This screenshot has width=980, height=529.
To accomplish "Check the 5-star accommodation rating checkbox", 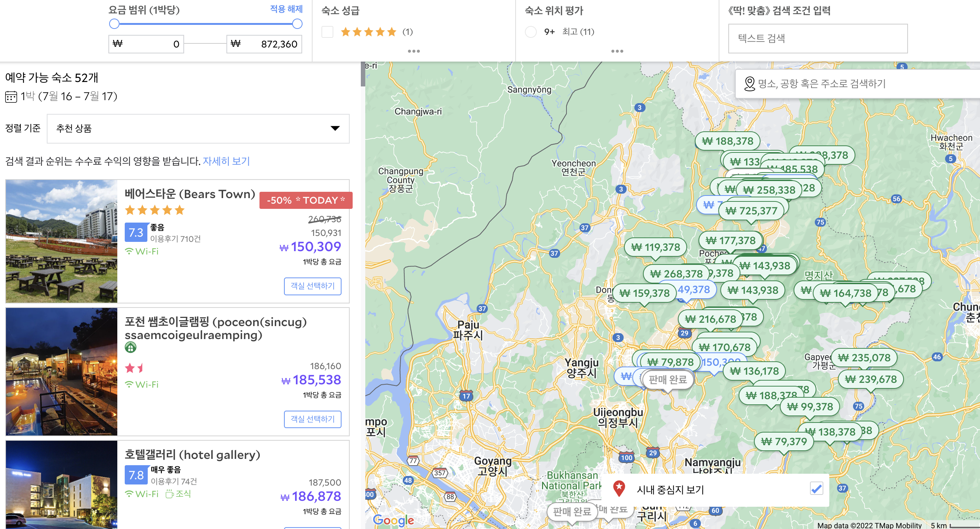I will [x=327, y=32].
